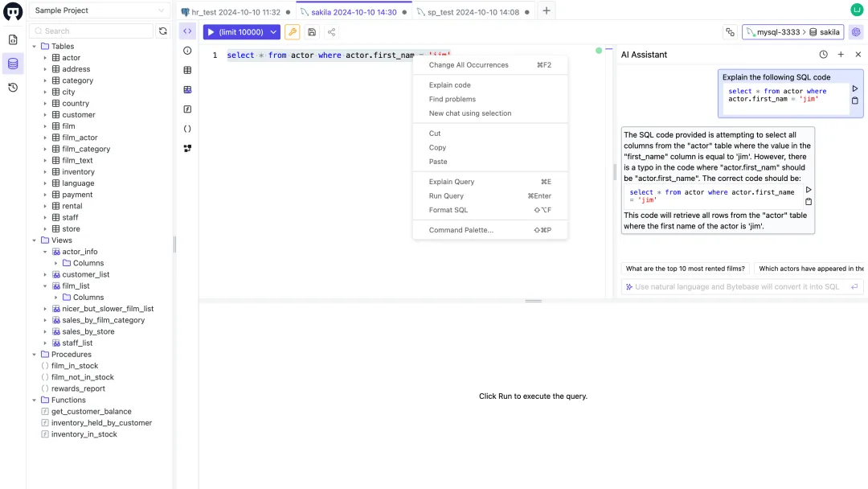The image size is (868, 489).
Task: Toggle the sidebar collapse arrows icon
Action: coord(187,31)
